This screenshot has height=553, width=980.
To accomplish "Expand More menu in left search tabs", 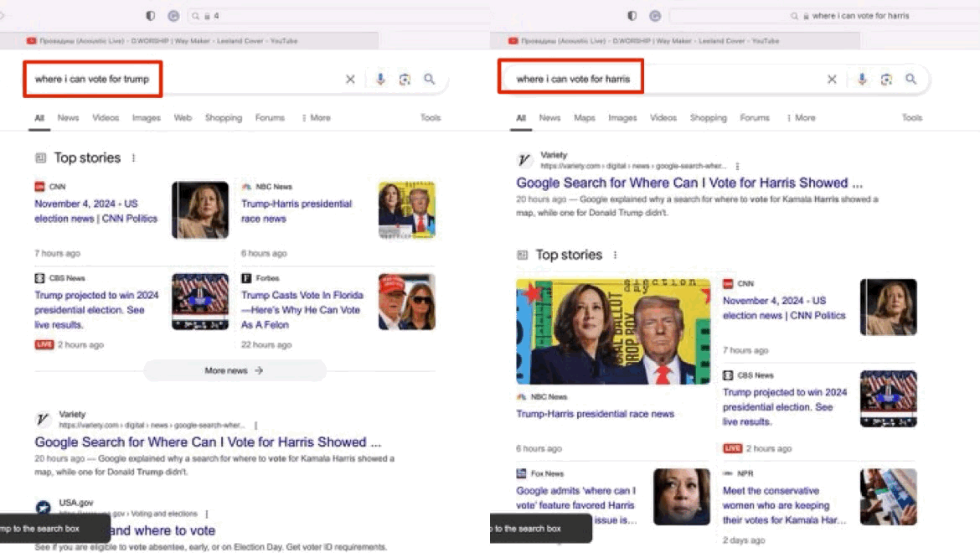I will click(317, 117).
